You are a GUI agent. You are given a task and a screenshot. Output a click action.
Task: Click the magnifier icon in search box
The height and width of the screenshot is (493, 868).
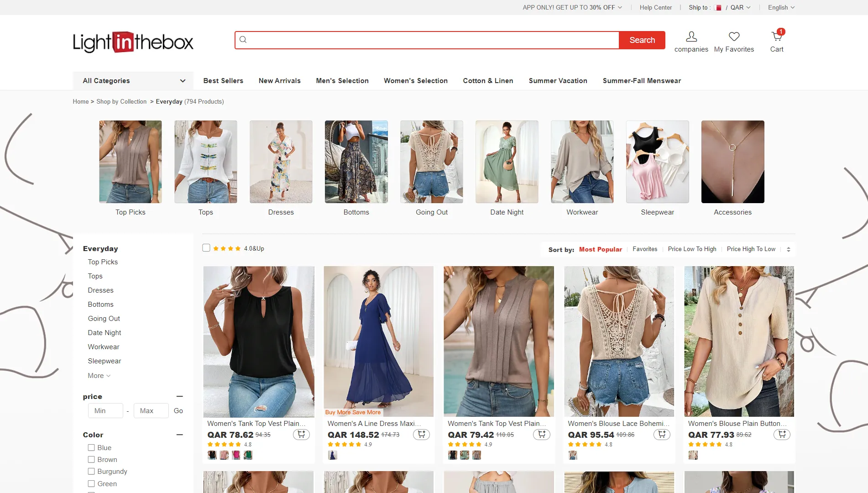(243, 40)
